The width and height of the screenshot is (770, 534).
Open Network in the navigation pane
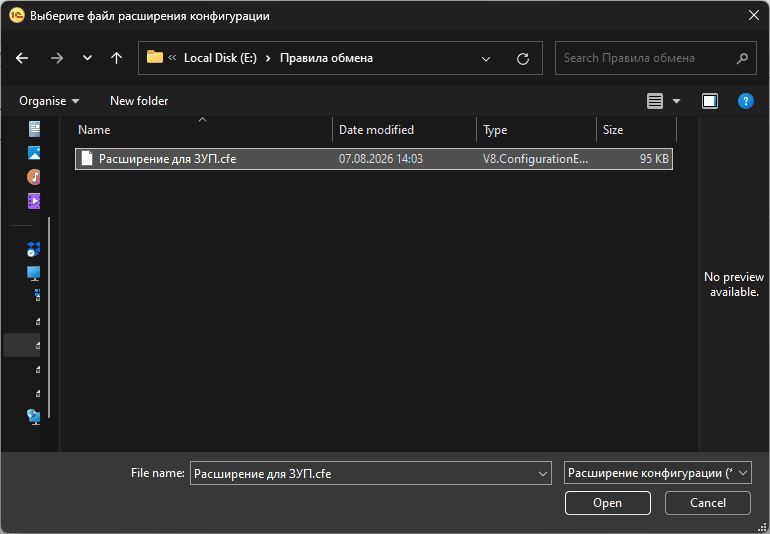click(33, 417)
